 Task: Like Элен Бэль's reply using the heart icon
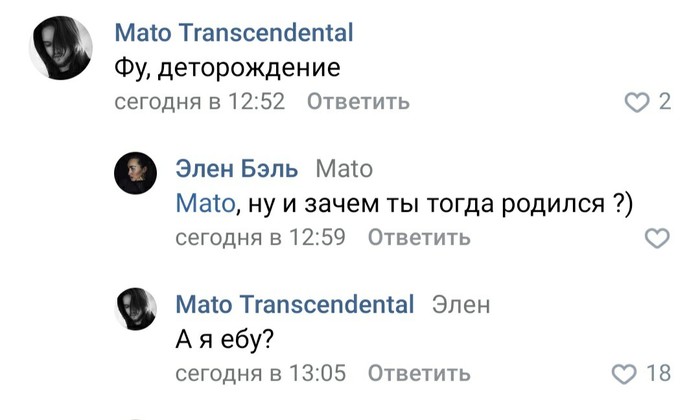(x=656, y=238)
